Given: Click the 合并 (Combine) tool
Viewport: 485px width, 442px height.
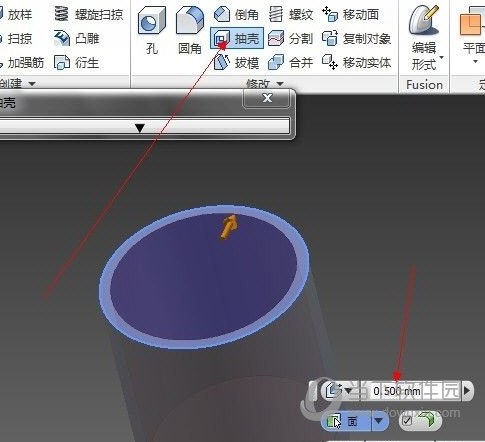Looking at the screenshot, I should (x=291, y=62).
